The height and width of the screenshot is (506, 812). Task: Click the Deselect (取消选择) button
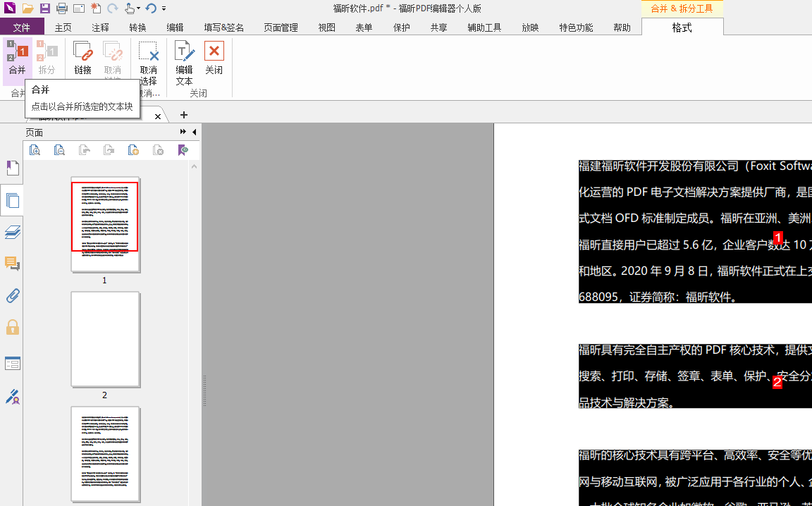point(148,62)
